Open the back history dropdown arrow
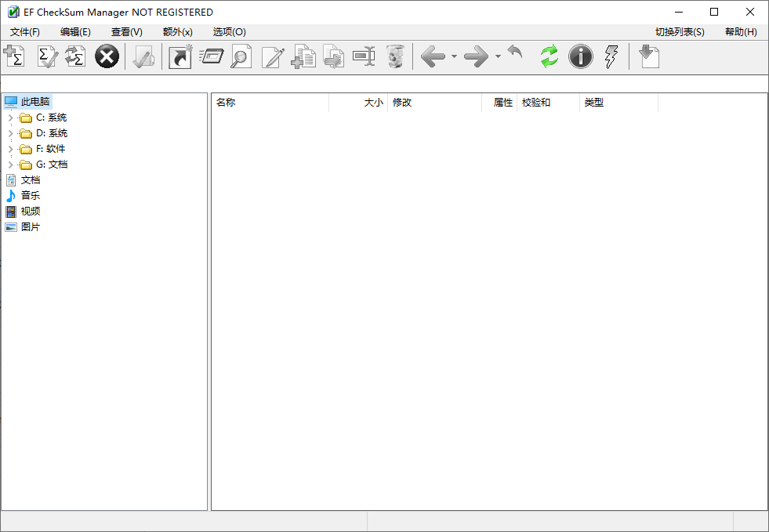 [x=454, y=56]
